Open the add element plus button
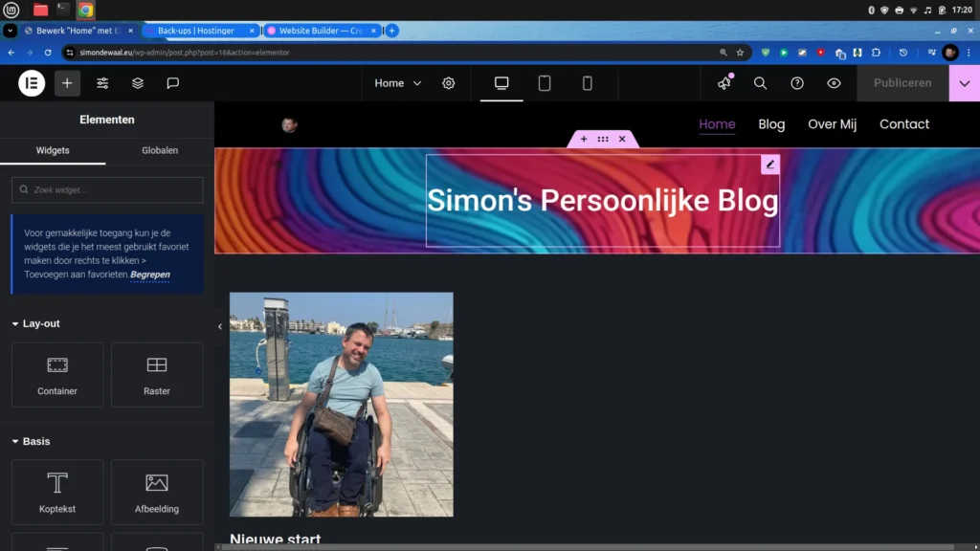This screenshot has height=551, width=980. tap(67, 83)
